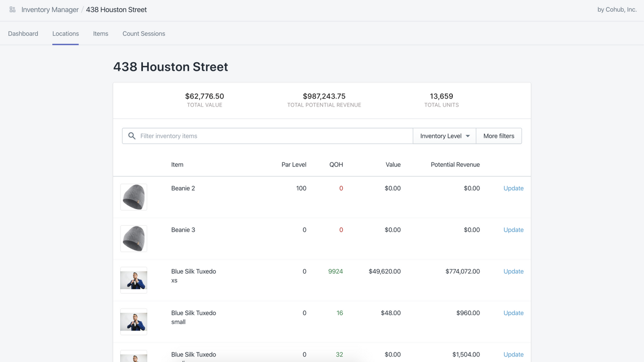Click the $1,504.00 potential revenue cell
Screen dimensions: 644x362
pos(466,354)
